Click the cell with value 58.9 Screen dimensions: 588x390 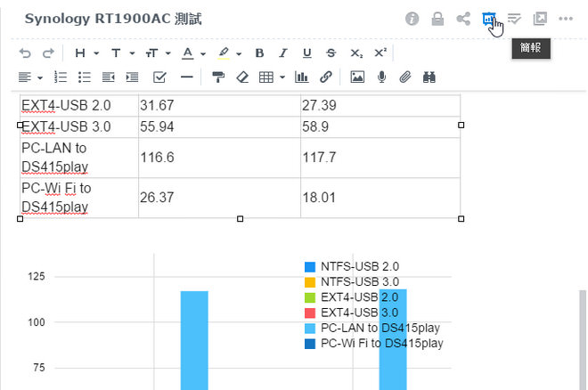click(x=380, y=126)
